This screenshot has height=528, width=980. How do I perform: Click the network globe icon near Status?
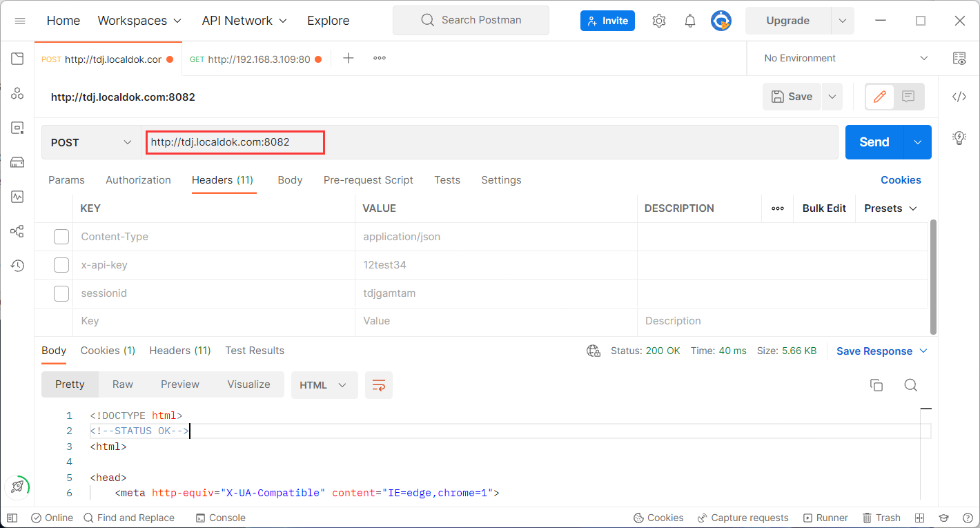pos(594,351)
